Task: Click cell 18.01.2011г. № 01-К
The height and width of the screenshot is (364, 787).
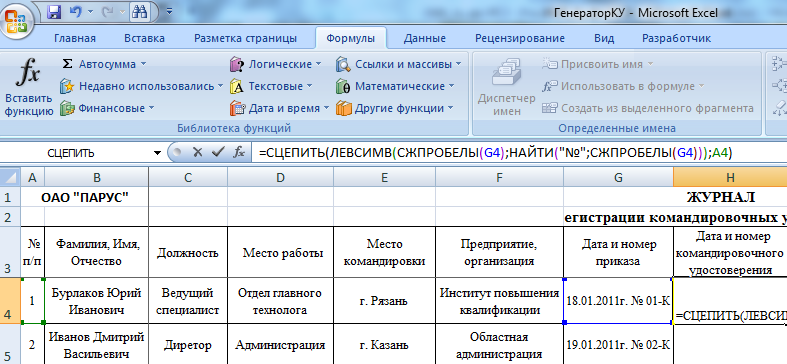Action: [x=618, y=300]
